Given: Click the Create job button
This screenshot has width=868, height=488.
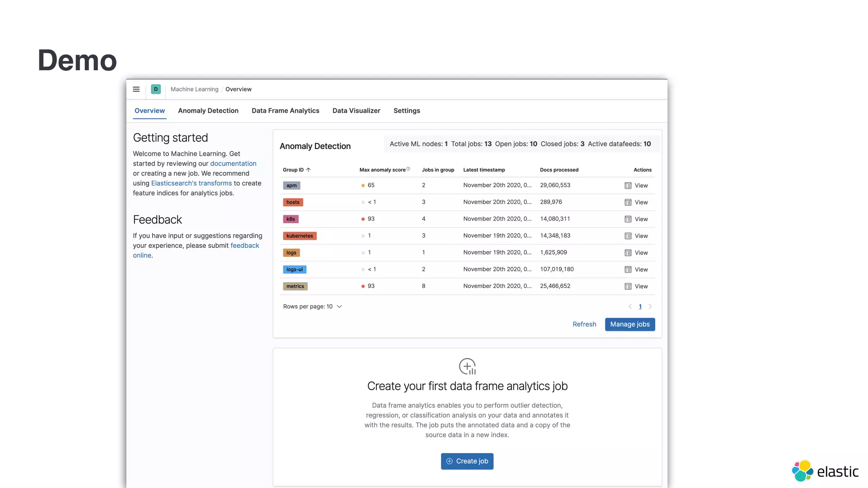Looking at the screenshot, I should 467,461.
